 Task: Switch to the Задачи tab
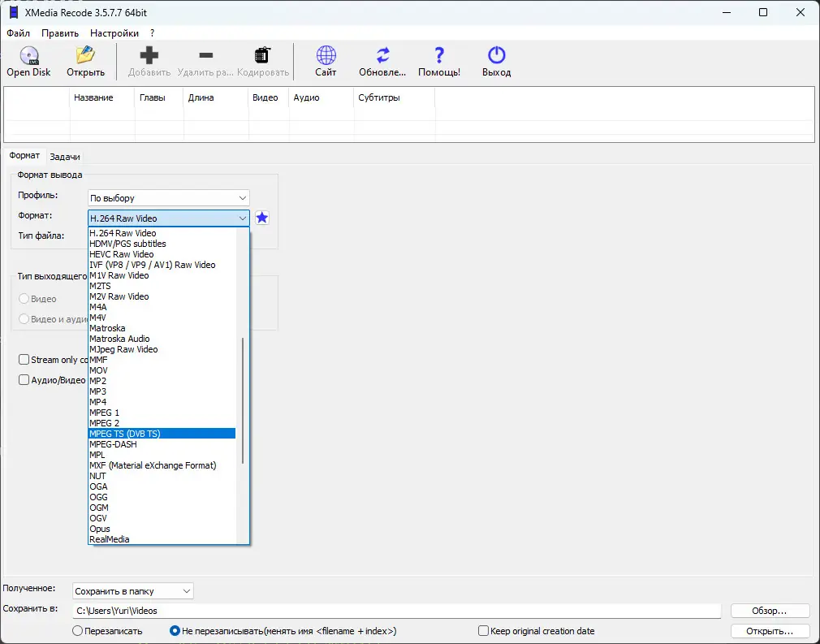pyautogui.click(x=65, y=157)
